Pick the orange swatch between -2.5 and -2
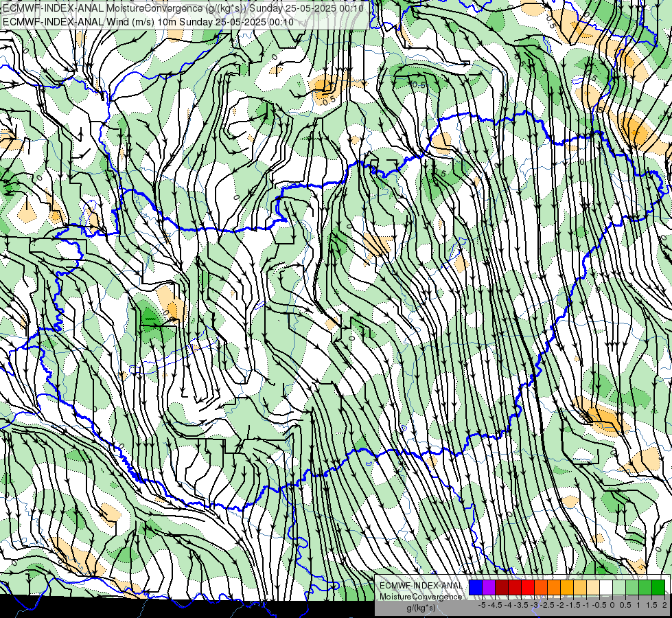The image size is (672, 618). 554,587
